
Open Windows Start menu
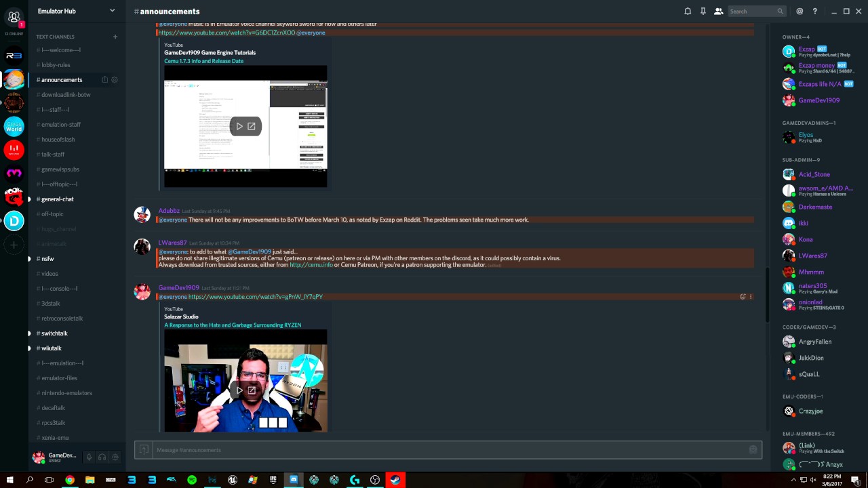(x=9, y=480)
